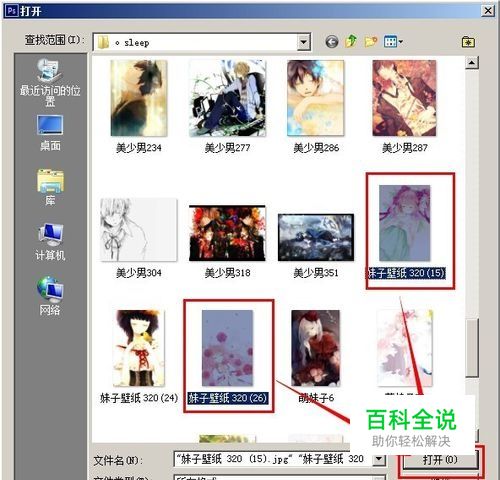Click file label 美少男234

coord(139,148)
